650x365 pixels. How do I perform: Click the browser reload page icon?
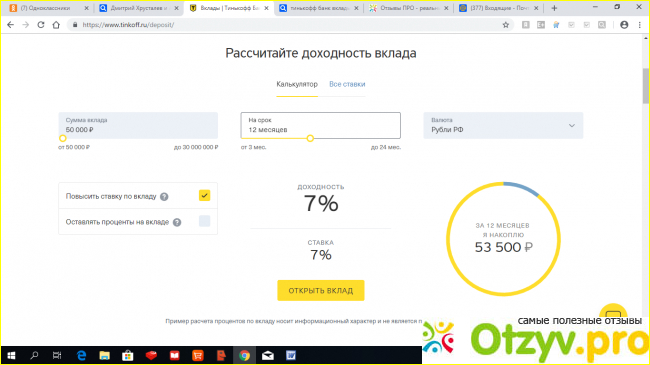pyautogui.click(x=41, y=25)
